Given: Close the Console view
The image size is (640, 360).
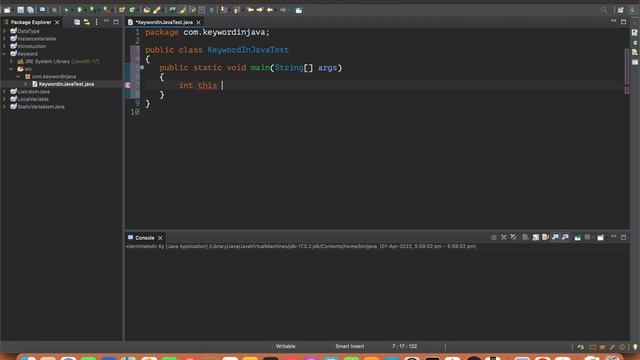Looking at the screenshot, I should [160, 238].
